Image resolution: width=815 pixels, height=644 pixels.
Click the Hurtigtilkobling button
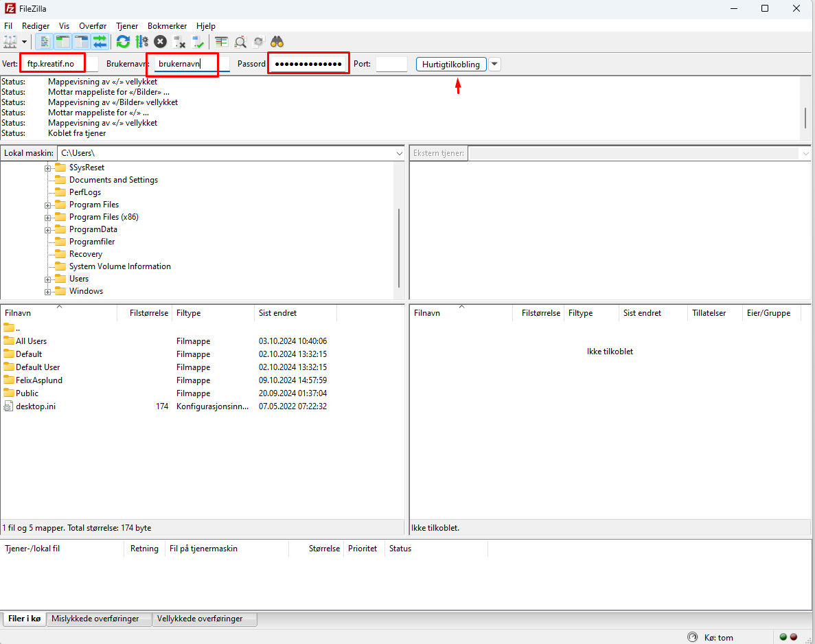click(450, 64)
